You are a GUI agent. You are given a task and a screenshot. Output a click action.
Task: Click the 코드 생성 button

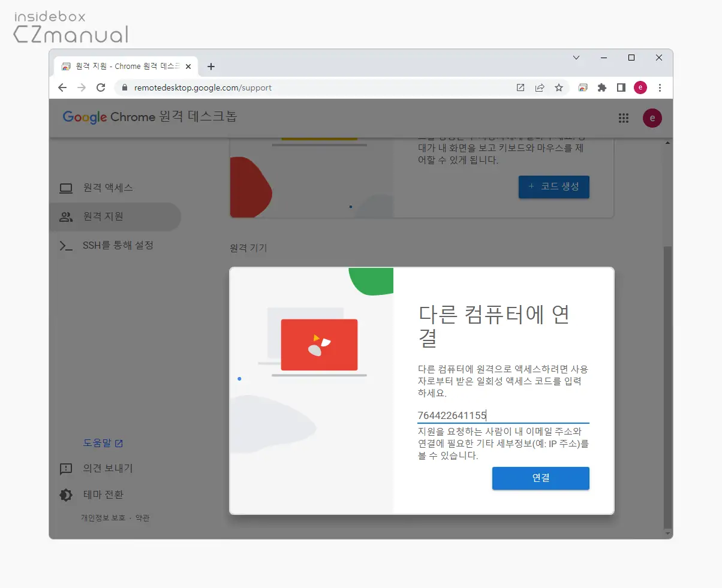[x=554, y=187]
